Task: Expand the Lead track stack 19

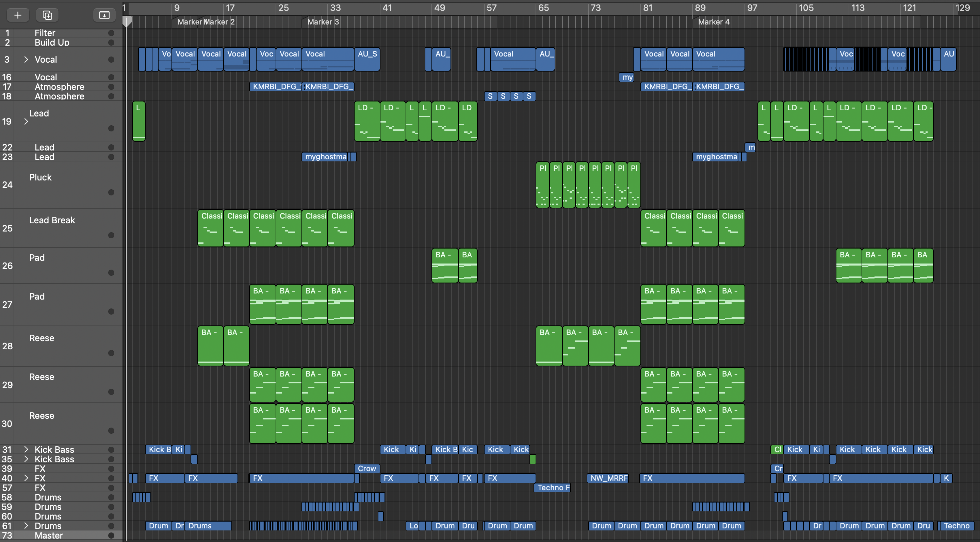Action: pyautogui.click(x=26, y=122)
